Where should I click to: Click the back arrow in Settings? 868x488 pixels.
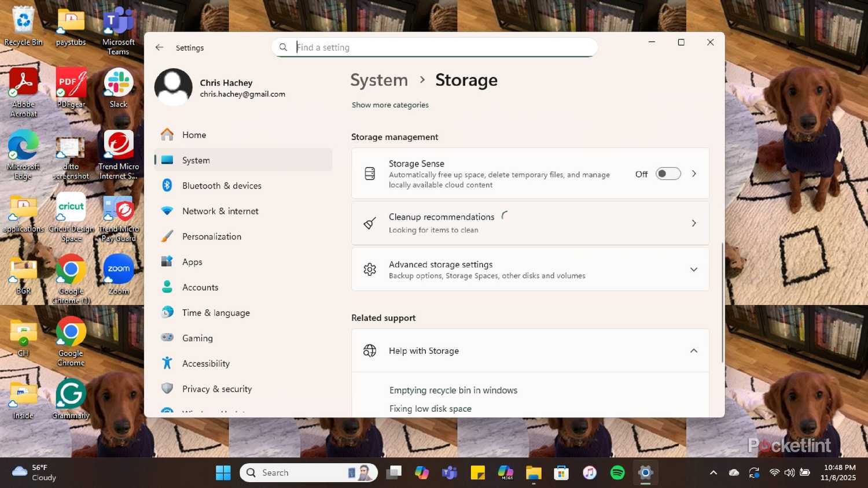coord(160,47)
